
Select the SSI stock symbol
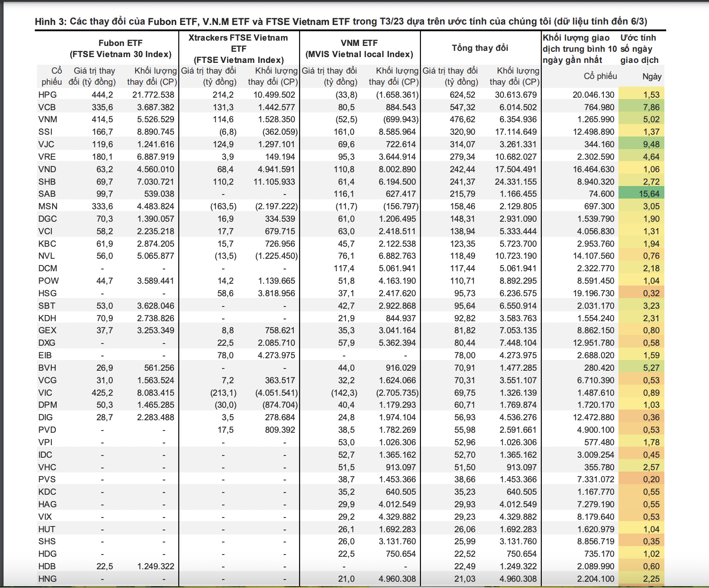[45, 132]
